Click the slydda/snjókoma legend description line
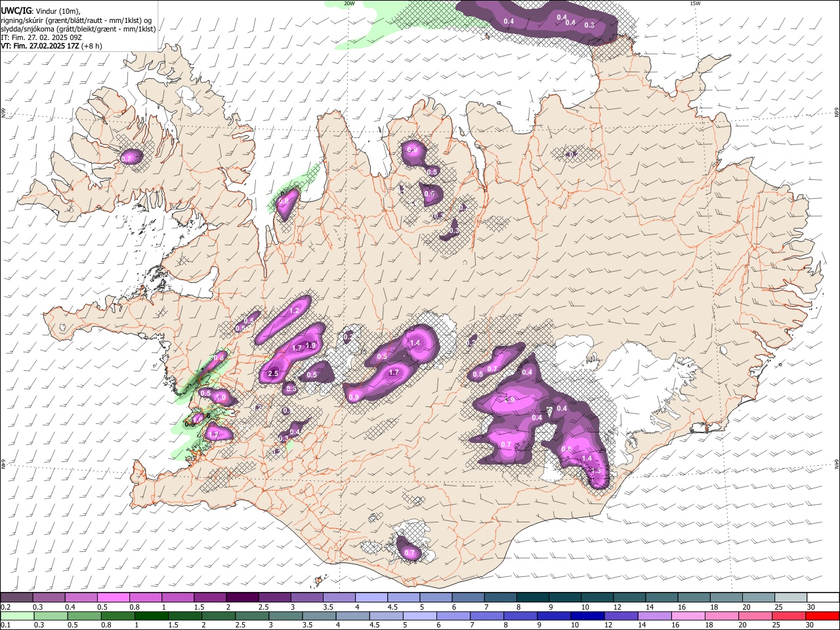This screenshot has height=630, width=840. coord(78,29)
